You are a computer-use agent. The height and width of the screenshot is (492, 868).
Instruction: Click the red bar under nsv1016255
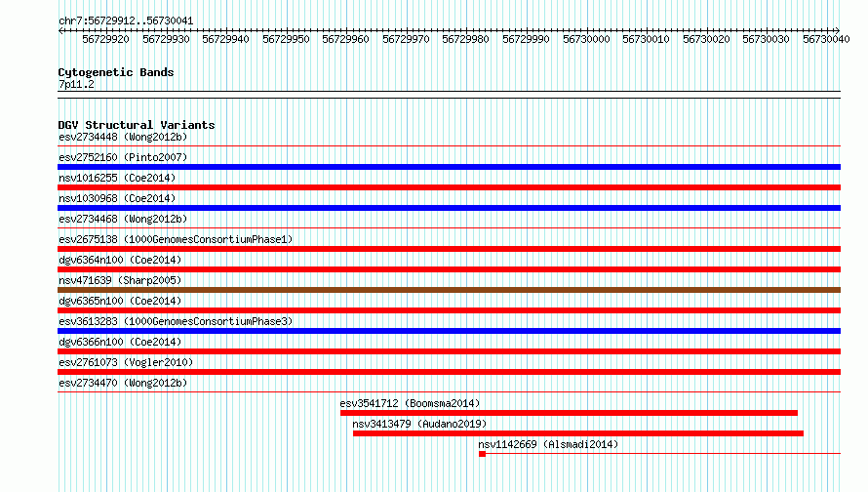pos(449,187)
